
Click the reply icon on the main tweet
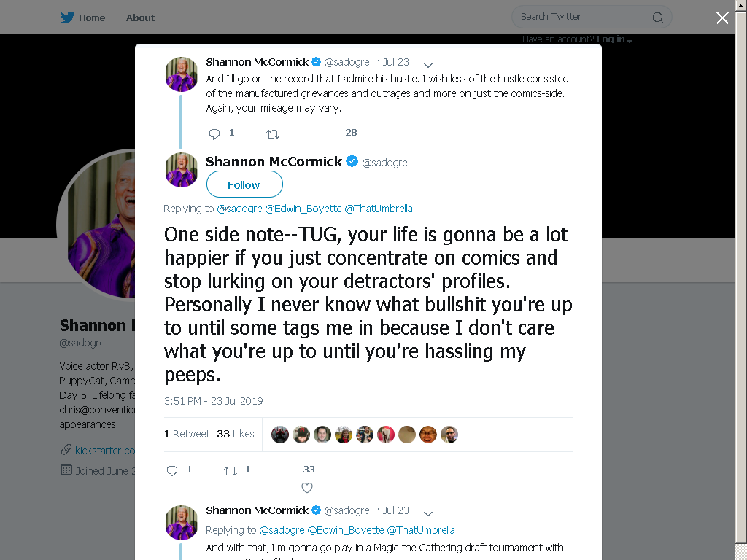(x=172, y=470)
